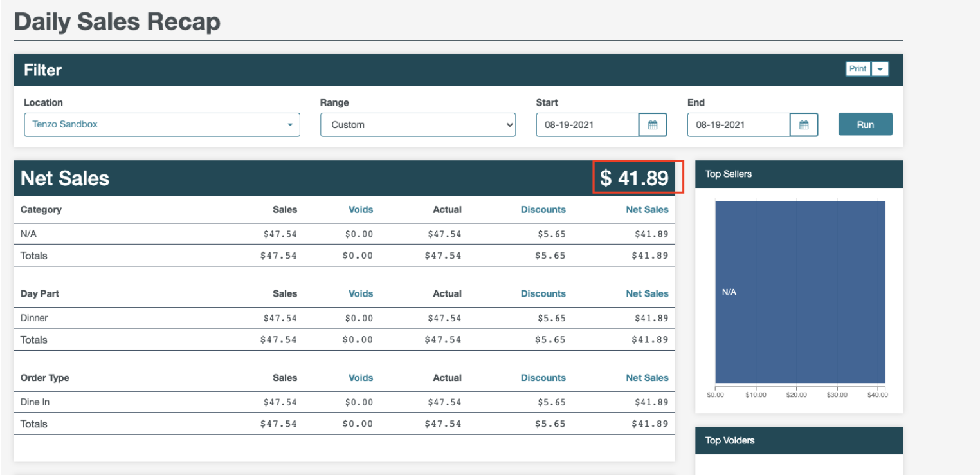This screenshot has height=475, width=980.
Task: Click the N/A bar in Top Sellers chart
Action: pos(801,292)
